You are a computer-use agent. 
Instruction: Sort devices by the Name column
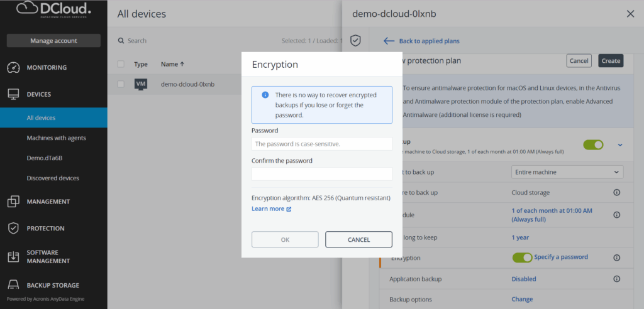[x=172, y=64]
